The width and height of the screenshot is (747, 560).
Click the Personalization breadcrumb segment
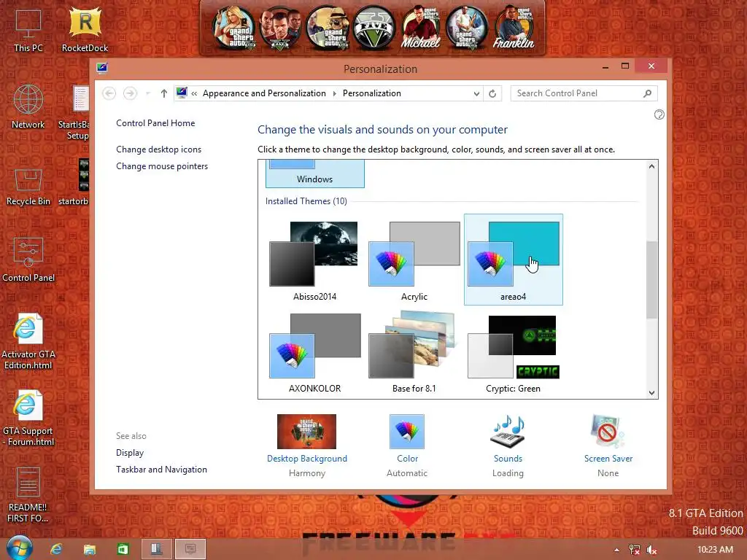coord(371,93)
